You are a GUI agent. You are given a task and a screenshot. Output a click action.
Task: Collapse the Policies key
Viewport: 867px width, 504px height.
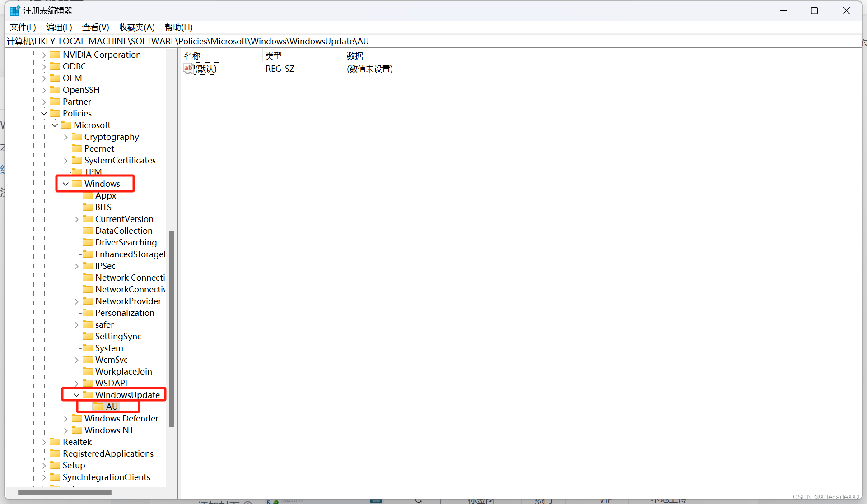click(x=44, y=113)
